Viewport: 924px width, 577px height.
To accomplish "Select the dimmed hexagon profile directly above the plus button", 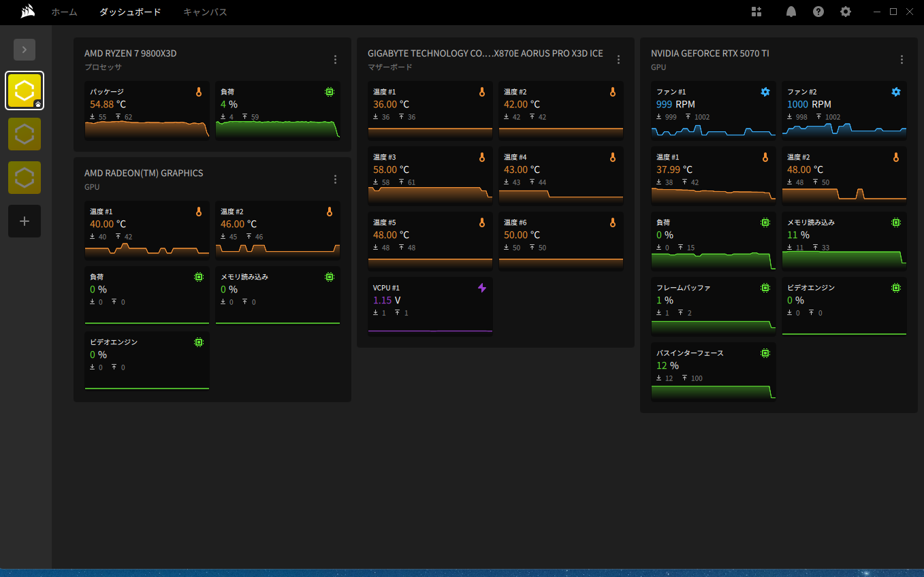I will point(25,178).
